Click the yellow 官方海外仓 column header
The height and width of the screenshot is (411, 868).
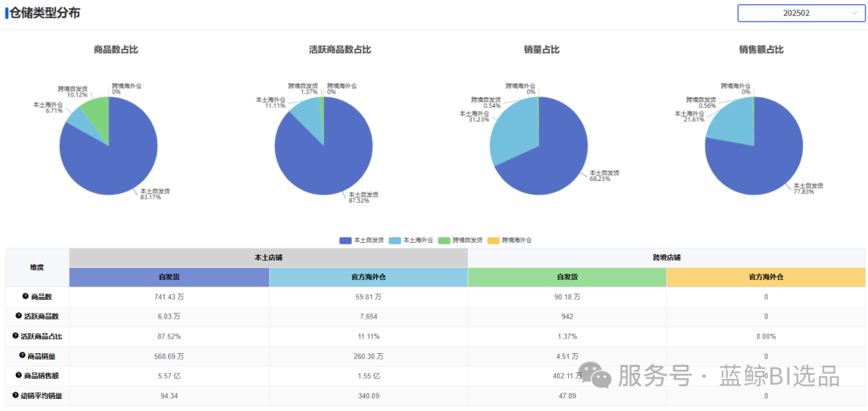pyautogui.click(x=766, y=277)
